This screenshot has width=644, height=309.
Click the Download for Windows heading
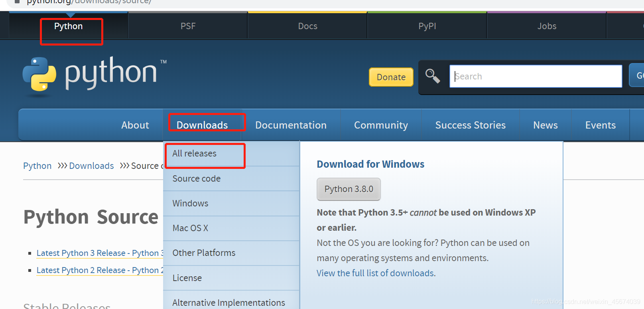click(370, 164)
